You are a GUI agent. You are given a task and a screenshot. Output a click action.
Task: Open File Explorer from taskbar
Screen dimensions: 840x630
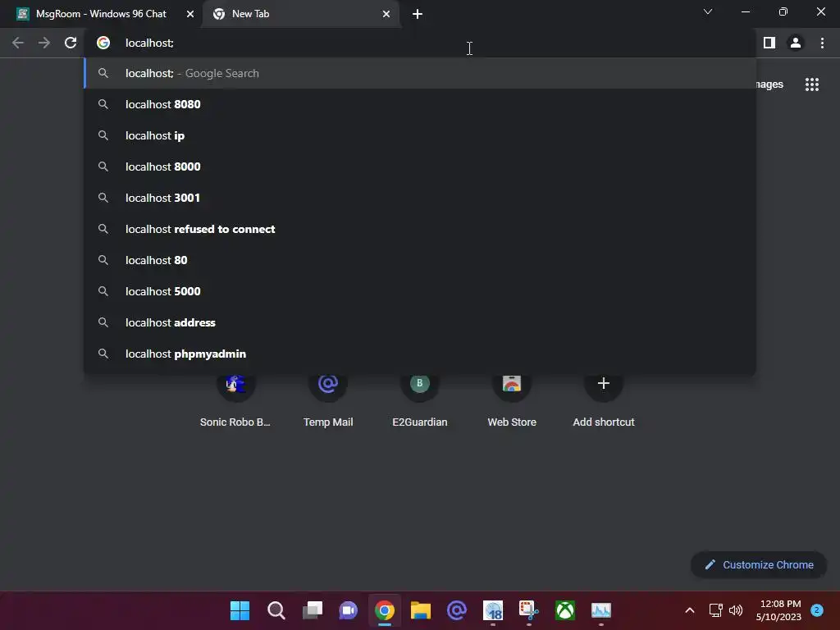[421, 610]
